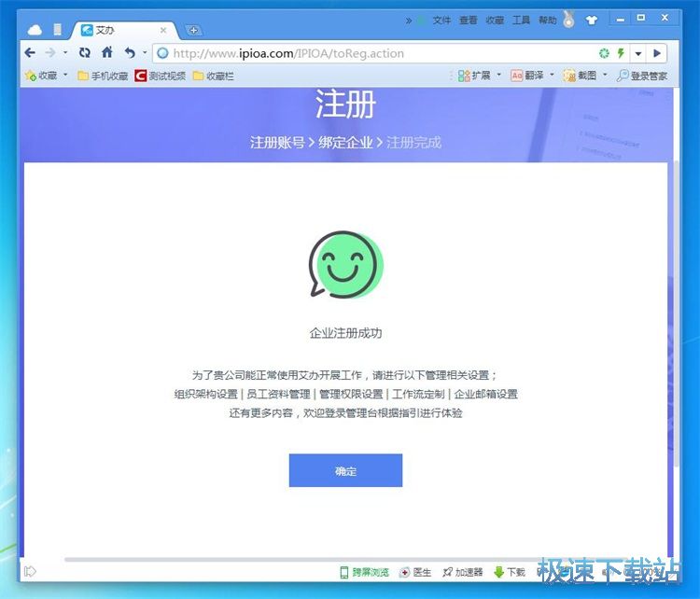The height and width of the screenshot is (599, 700).
Task: Click the 医生 browser doctor icon
Action: (x=414, y=572)
